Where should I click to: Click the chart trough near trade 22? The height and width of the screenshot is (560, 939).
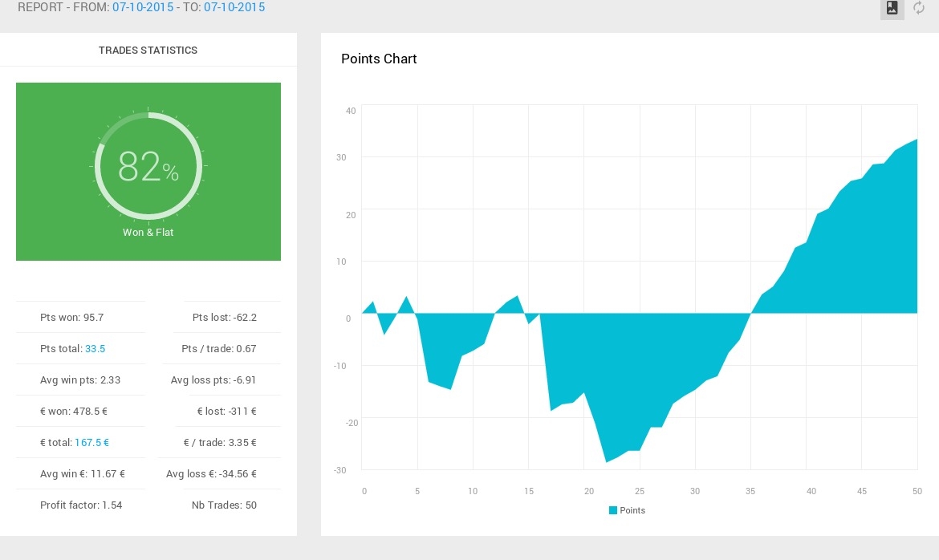point(606,462)
